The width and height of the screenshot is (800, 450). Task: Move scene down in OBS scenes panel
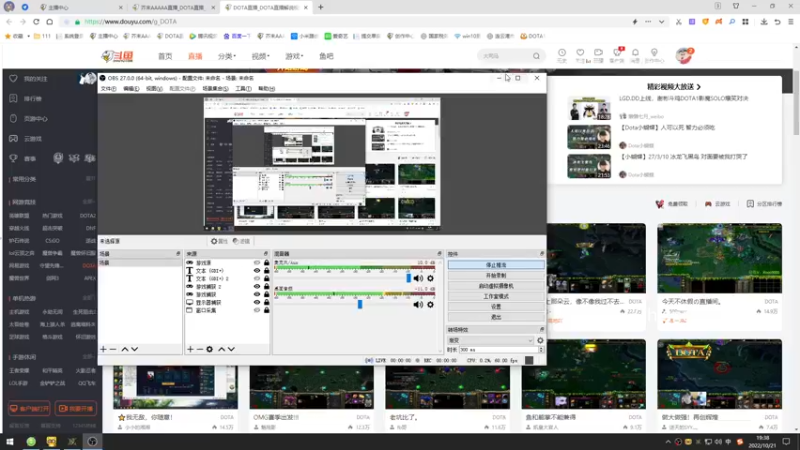(x=135, y=349)
